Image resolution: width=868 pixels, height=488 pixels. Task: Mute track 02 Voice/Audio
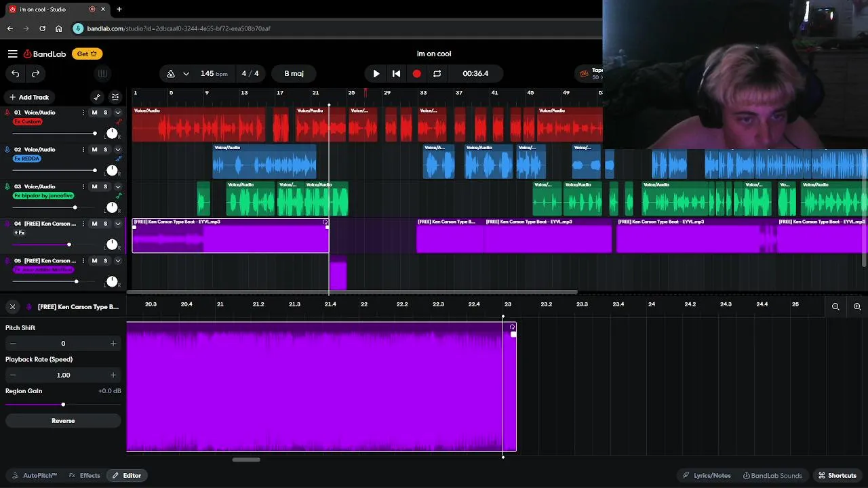[94, 150]
